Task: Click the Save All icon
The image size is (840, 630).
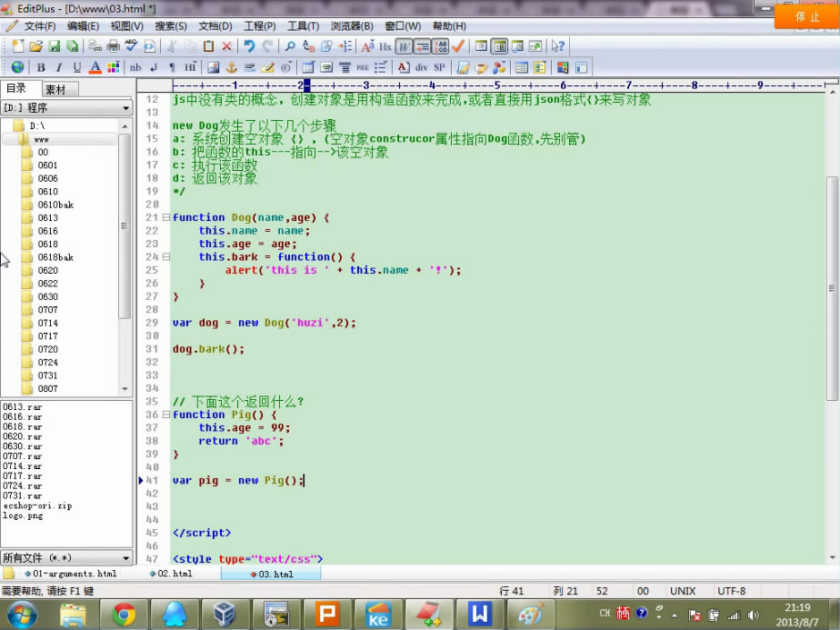Action: click(73, 46)
